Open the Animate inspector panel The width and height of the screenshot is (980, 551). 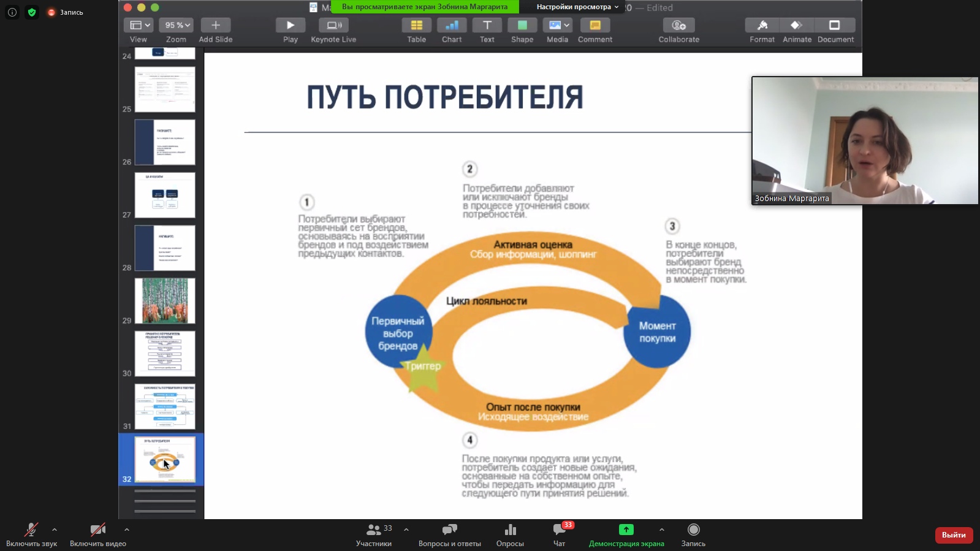tap(797, 25)
